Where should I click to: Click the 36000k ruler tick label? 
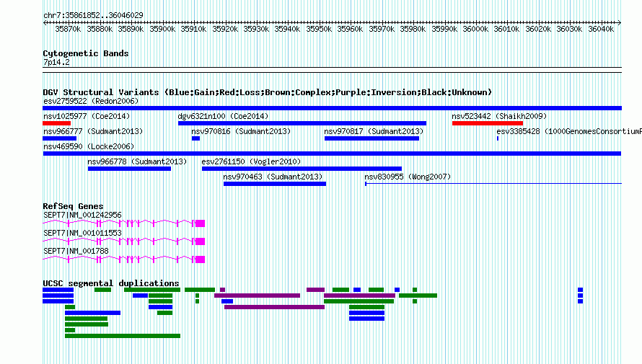pyautogui.click(x=476, y=29)
